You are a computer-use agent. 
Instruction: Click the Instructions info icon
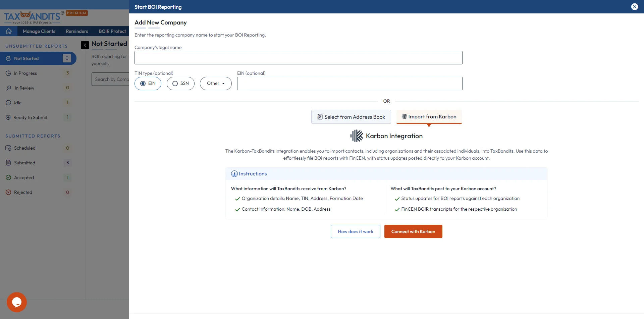(x=234, y=174)
